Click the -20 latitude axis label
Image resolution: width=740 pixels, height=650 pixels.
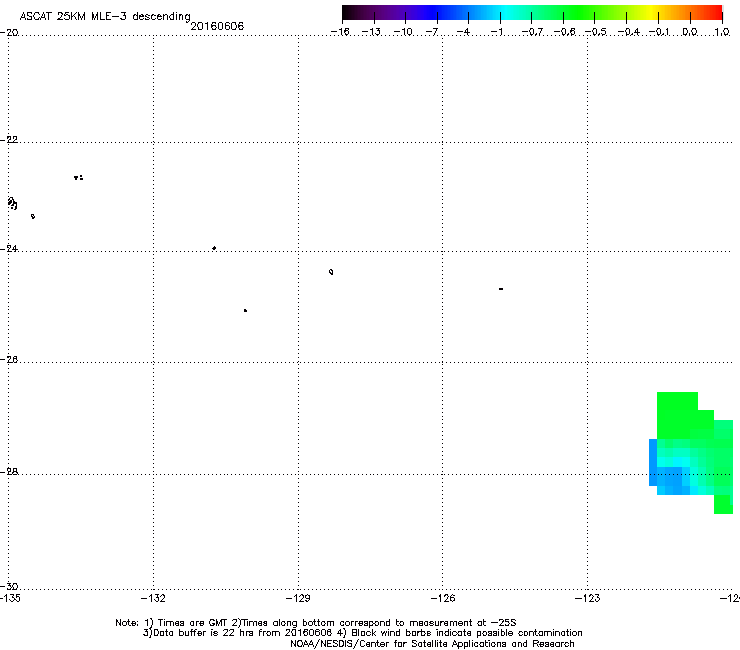pos(9,33)
